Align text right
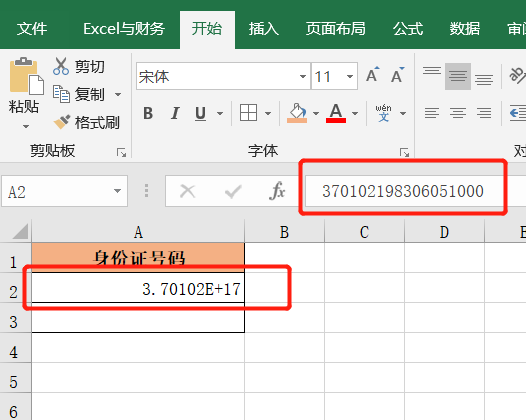 tap(484, 113)
